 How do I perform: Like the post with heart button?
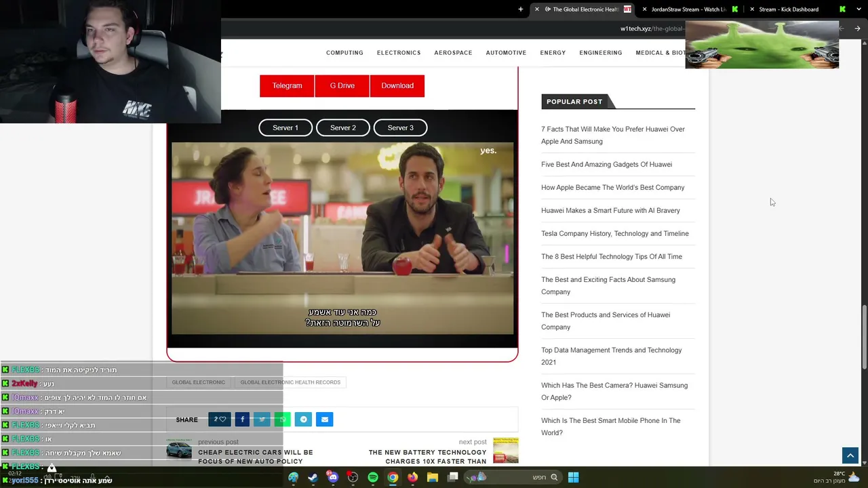click(219, 420)
